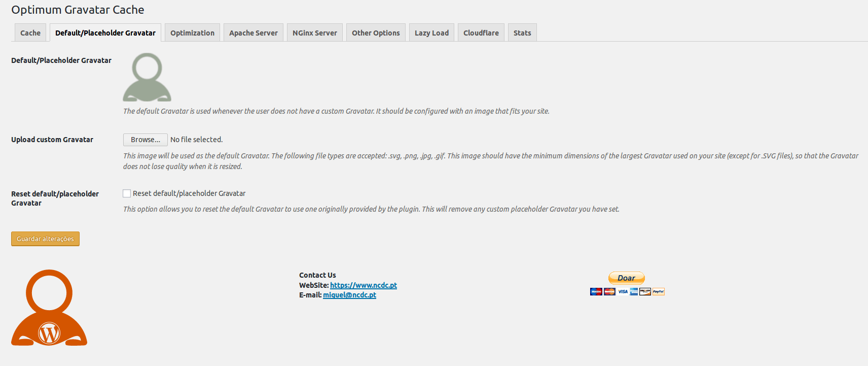Click the gray default Gravatar preview image
The image size is (868, 366).
tap(147, 77)
